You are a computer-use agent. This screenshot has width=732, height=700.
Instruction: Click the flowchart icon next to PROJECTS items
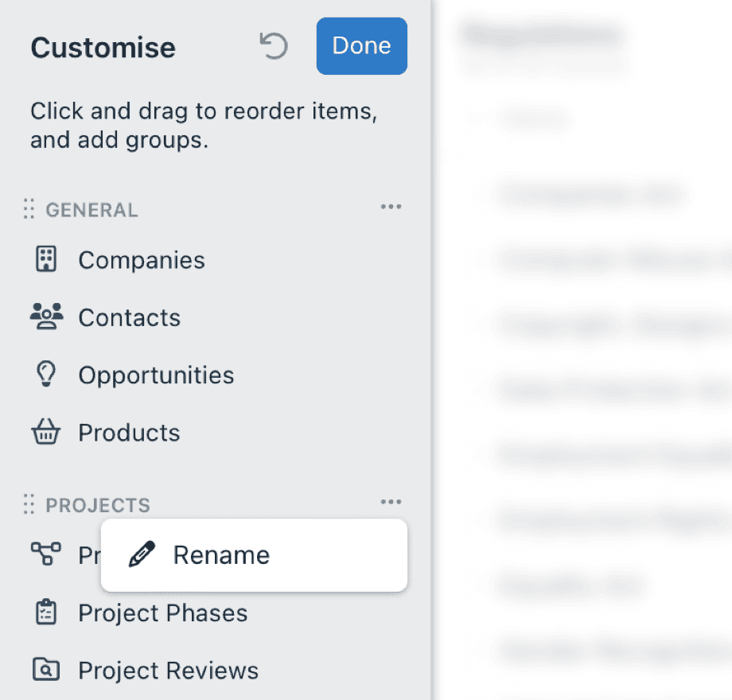pyautogui.click(x=45, y=554)
